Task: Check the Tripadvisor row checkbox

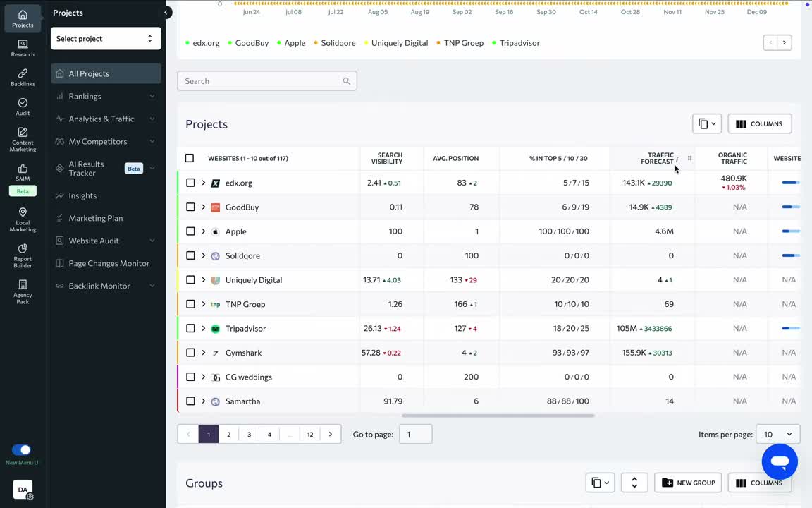Action: (x=190, y=328)
